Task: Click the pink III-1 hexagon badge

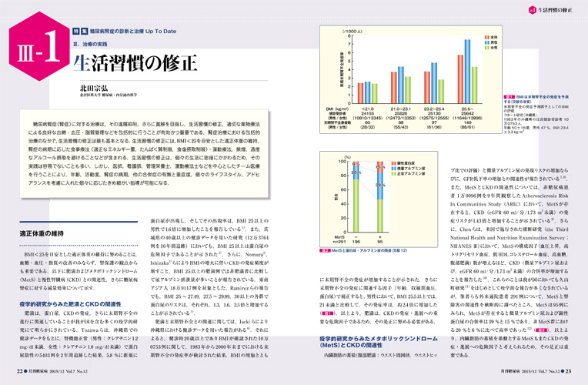Action: click(x=39, y=46)
